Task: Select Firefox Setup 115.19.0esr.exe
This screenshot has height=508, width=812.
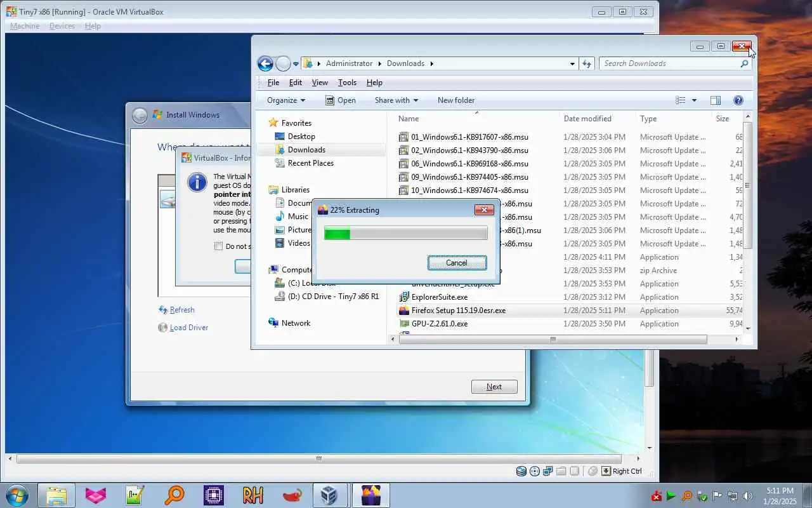Action: point(459,311)
